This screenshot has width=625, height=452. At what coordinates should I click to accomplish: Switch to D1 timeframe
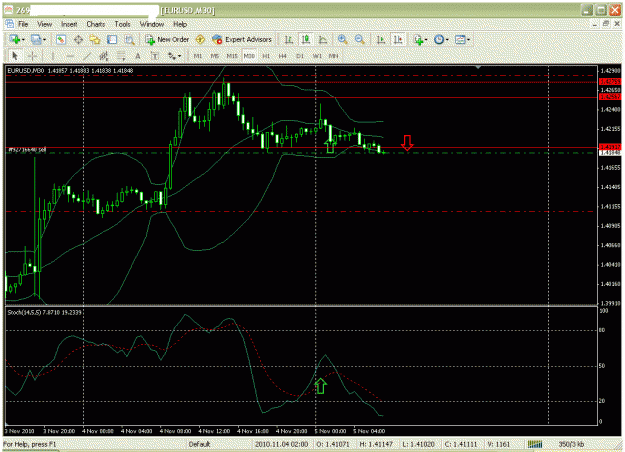click(x=300, y=56)
